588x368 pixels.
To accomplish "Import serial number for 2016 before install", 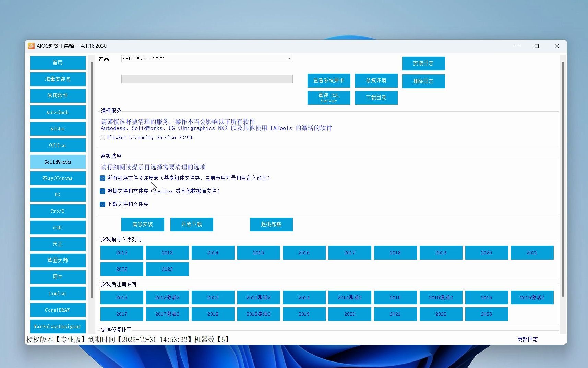I will pyautogui.click(x=304, y=253).
